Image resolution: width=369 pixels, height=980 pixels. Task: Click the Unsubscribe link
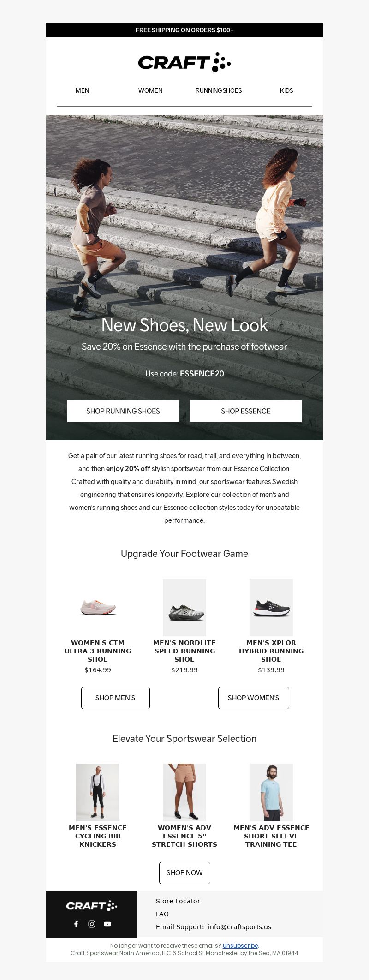click(x=240, y=945)
